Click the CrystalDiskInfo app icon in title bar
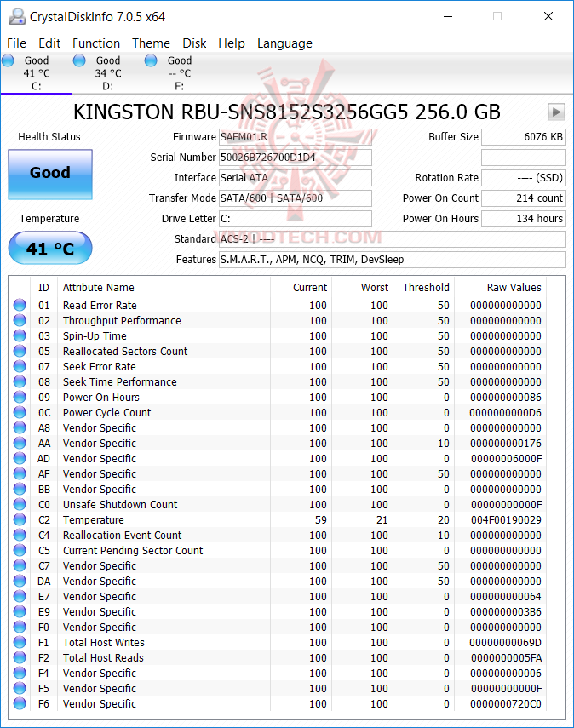This screenshot has height=728, width=574. tap(17, 17)
